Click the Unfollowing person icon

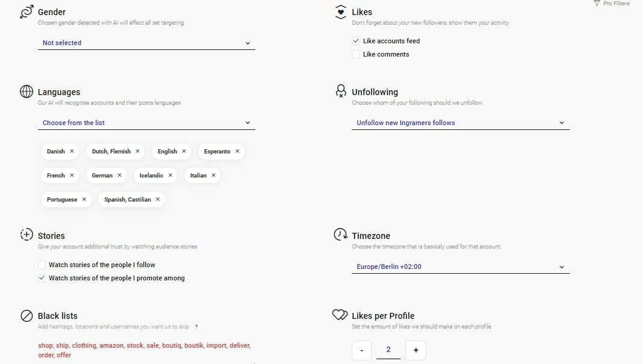[340, 91]
